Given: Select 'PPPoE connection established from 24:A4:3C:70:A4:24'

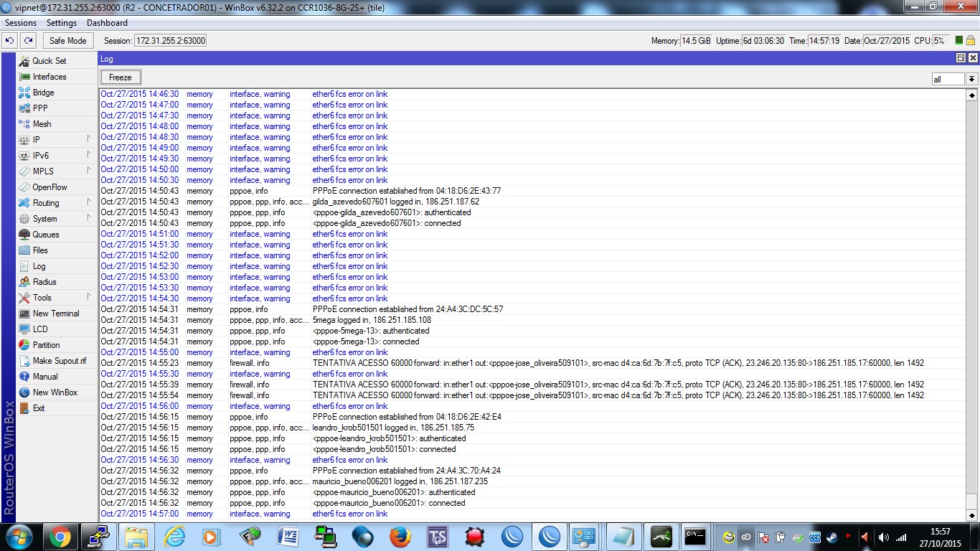Looking at the screenshot, I should tap(532, 471).
